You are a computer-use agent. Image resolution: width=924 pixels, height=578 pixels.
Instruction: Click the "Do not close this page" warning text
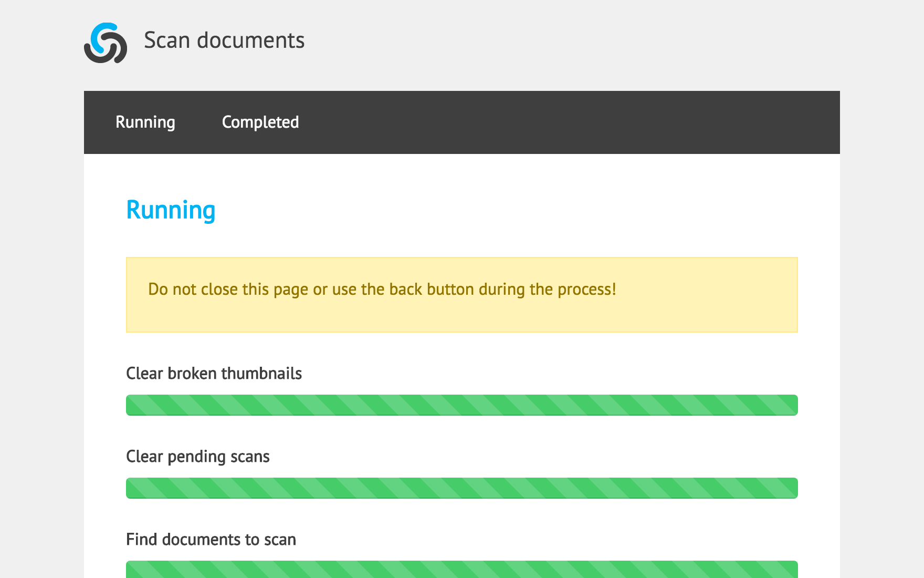click(x=382, y=290)
